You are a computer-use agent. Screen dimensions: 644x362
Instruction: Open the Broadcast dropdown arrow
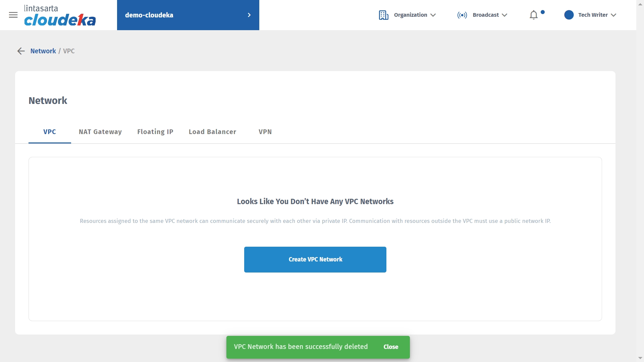click(x=504, y=15)
